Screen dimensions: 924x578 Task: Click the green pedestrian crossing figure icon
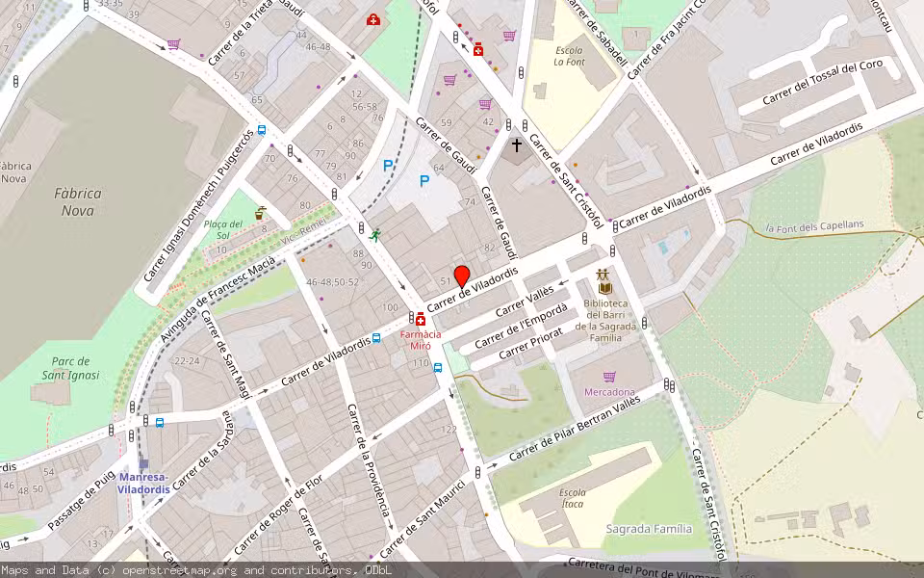click(x=375, y=236)
